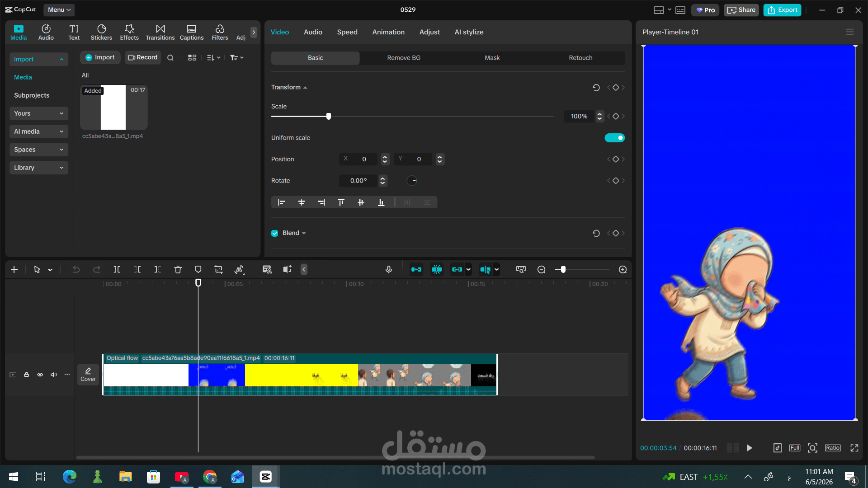Click the redo arrow in timeline toolbar
This screenshot has width=868, height=488.
click(x=96, y=270)
